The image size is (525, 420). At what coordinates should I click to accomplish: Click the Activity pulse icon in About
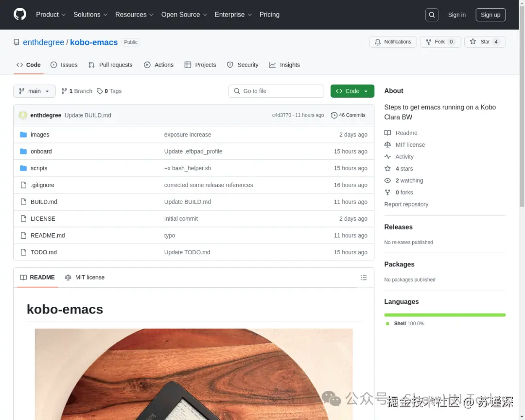point(387,157)
